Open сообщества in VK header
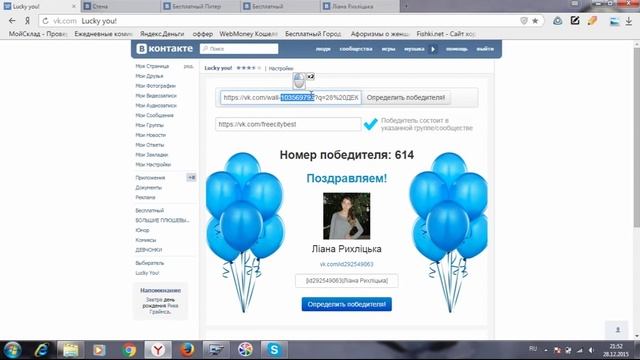The image size is (640, 360). [x=356, y=49]
